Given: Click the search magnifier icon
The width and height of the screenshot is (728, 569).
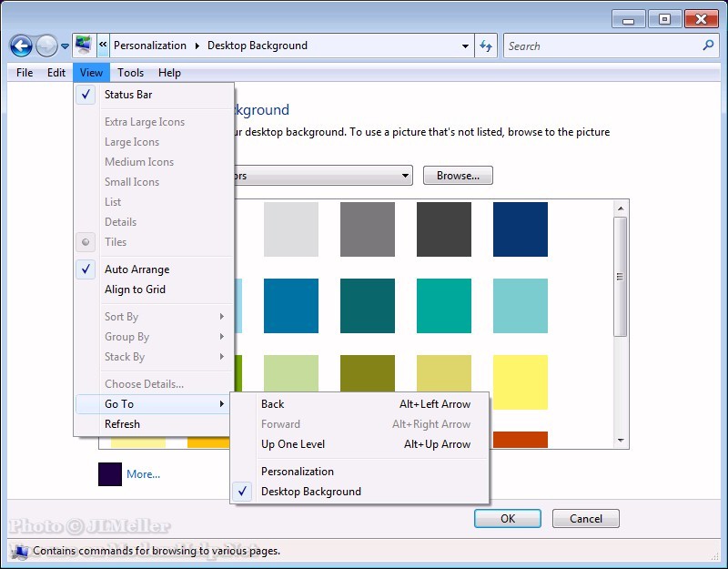Looking at the screenshot, I should (x=709, y=46).
